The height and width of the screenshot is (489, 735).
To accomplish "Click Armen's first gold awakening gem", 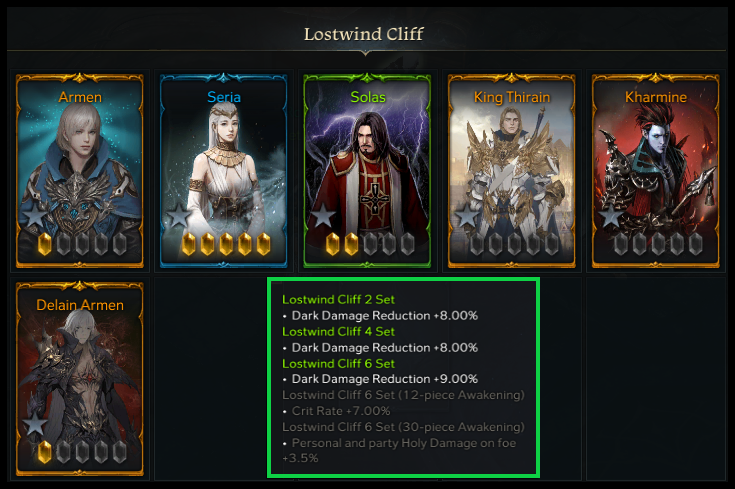I will coord(45,244).
